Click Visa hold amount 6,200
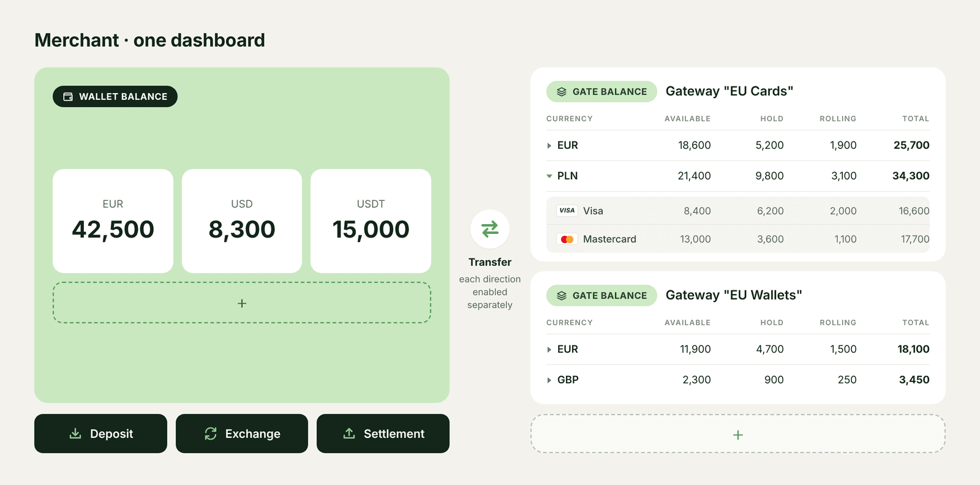The height and width of the screenshot is (485, 980). (x=770, y=211)
